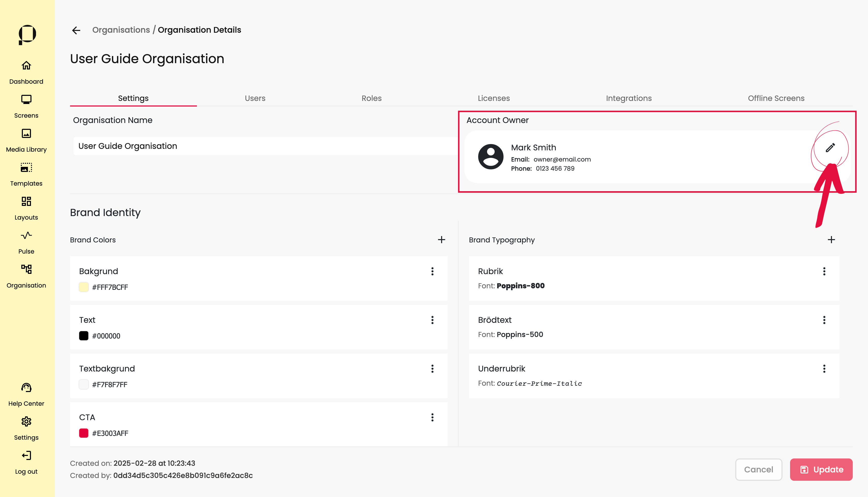Open options menu for Underrubrik typography

824,369
